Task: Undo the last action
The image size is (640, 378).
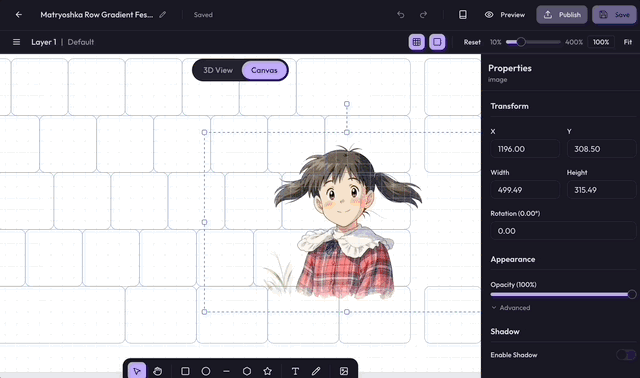Action: 401,15
